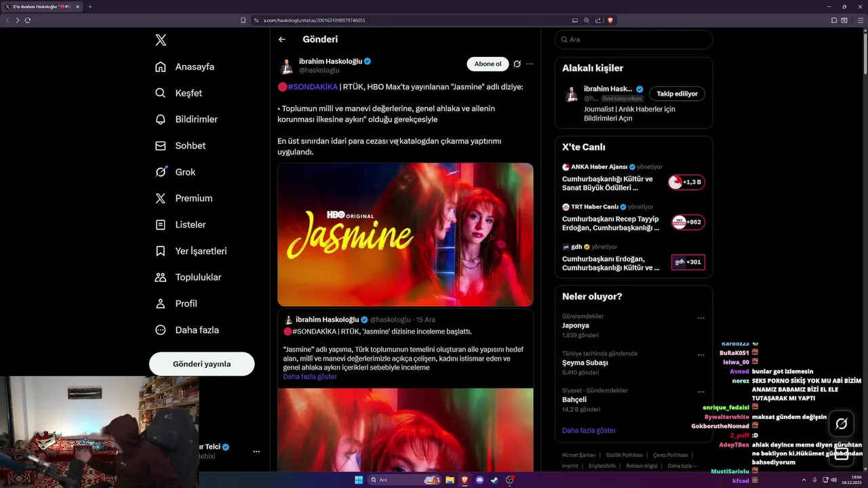Click the Ara search field on X
868x488 pixels.
pyautogui.click(x=633, y=39)
